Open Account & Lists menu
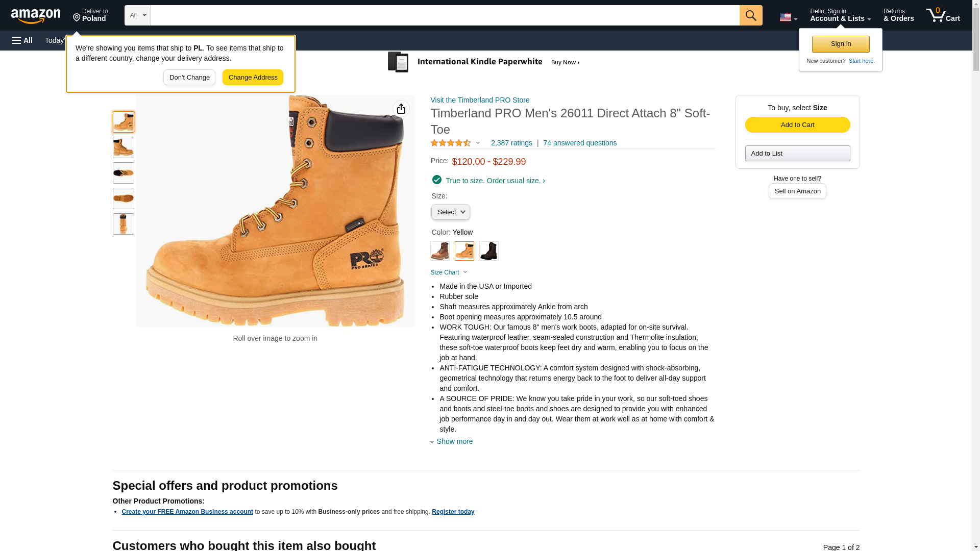 tap(840, 15)
